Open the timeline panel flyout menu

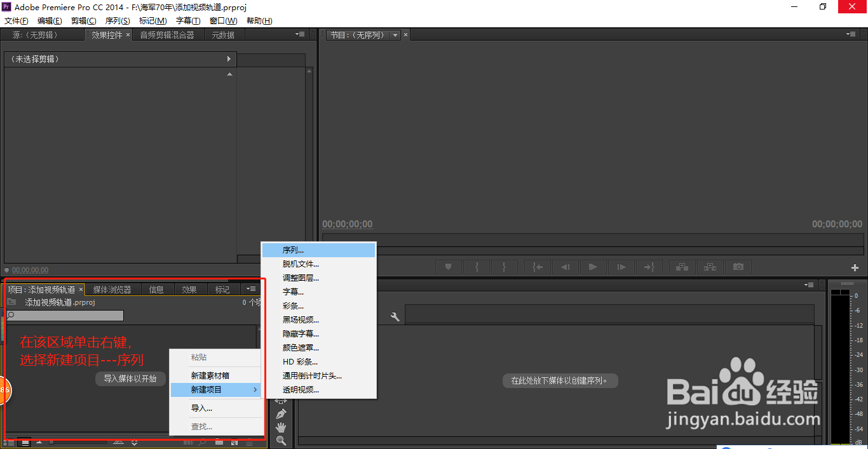coord(809,285)
